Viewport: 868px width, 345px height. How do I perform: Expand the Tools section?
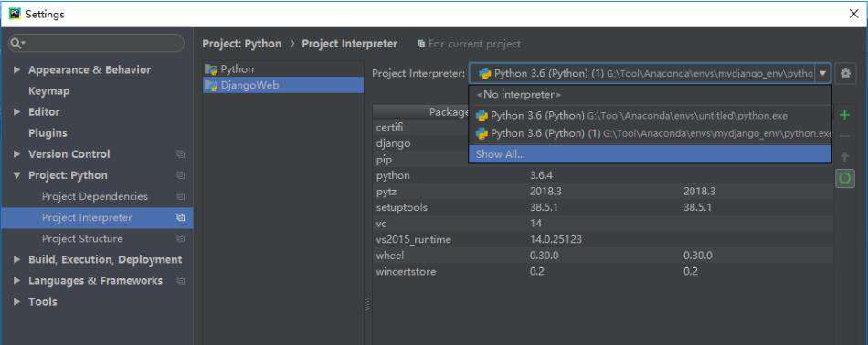tap(16, 301)
